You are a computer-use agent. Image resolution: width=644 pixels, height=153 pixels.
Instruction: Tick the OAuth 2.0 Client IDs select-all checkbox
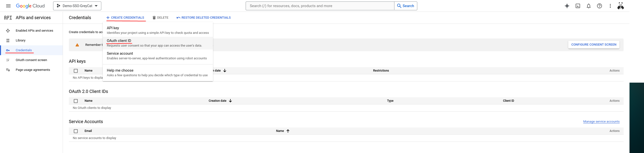(x=76, y=101)
